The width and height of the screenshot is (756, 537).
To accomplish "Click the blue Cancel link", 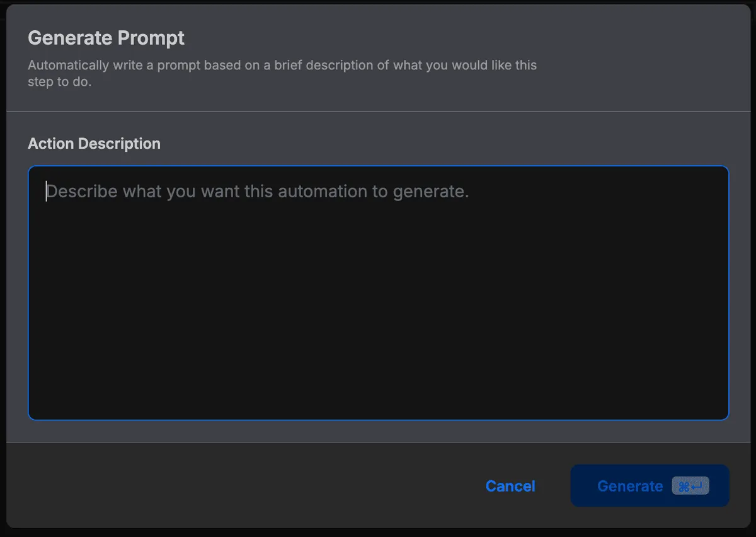I will [x=510, y=486].
